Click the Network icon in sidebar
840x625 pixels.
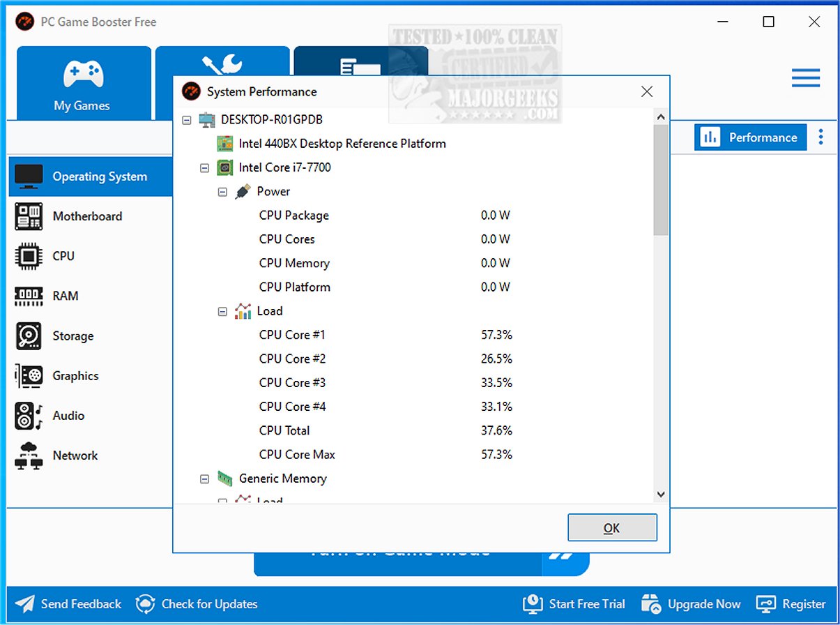pos(29,455)
